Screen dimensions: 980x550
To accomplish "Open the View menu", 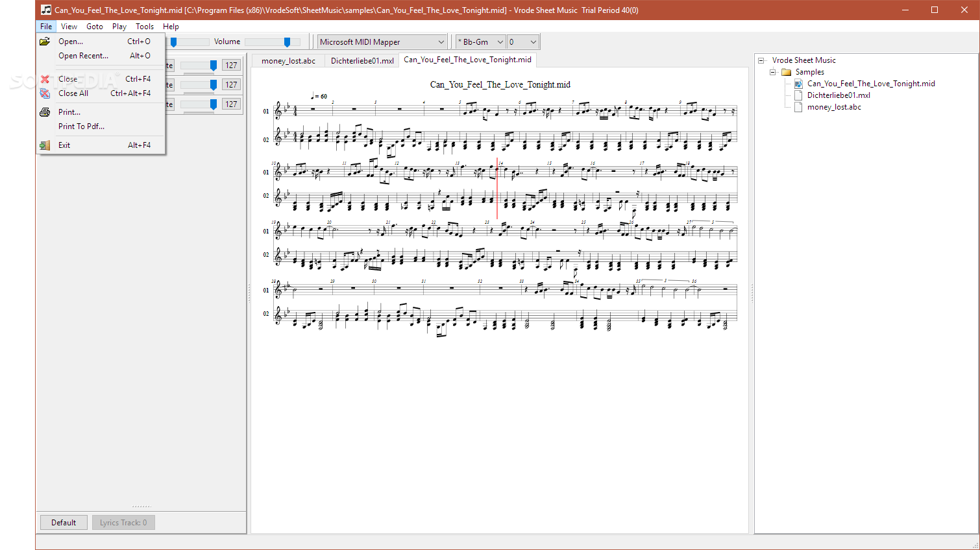I will tap(69, 27).
